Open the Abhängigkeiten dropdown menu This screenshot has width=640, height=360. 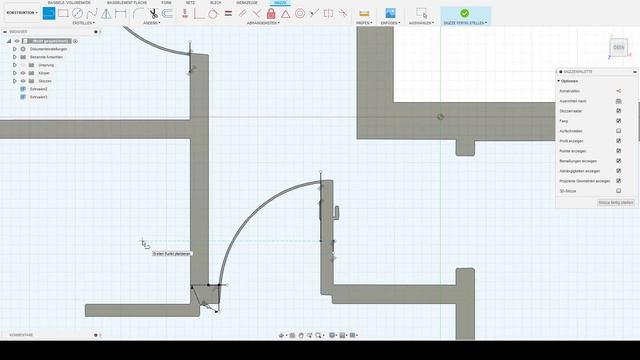(x=263, y=23)
